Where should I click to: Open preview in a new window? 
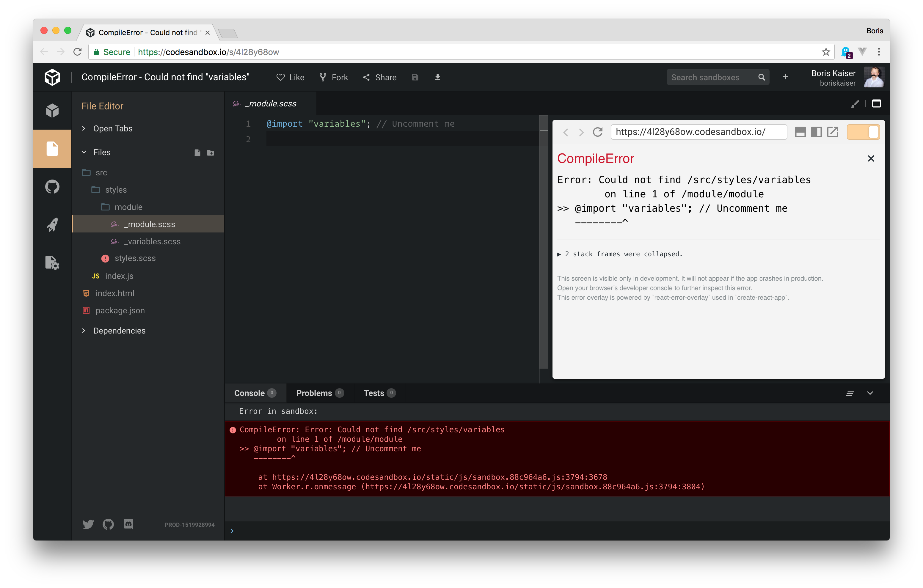(832, 132)
